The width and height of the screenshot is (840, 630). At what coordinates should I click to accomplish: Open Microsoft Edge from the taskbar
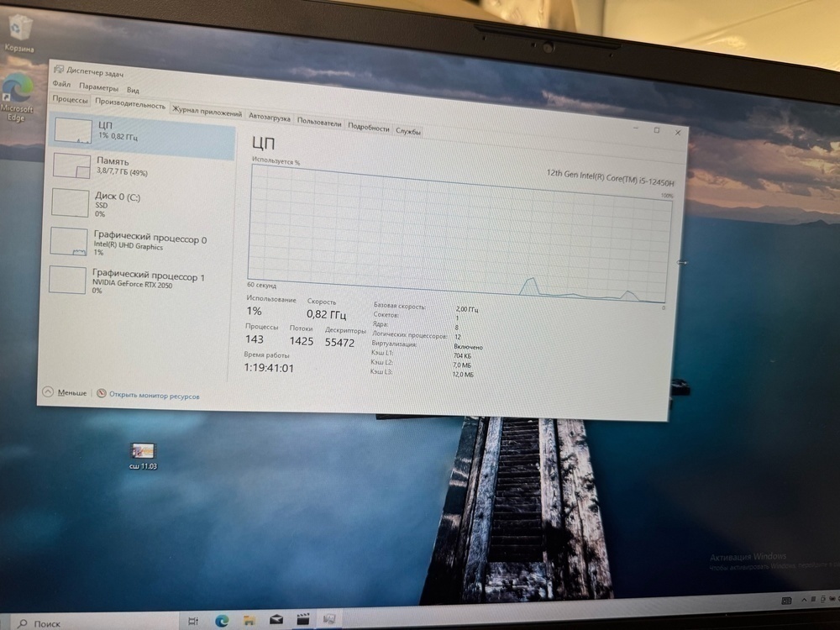click(221, 621)
